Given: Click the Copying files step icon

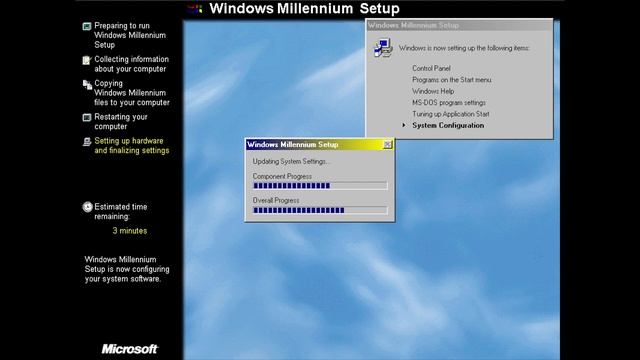Looking at the screenshot, I should [87, 84].
